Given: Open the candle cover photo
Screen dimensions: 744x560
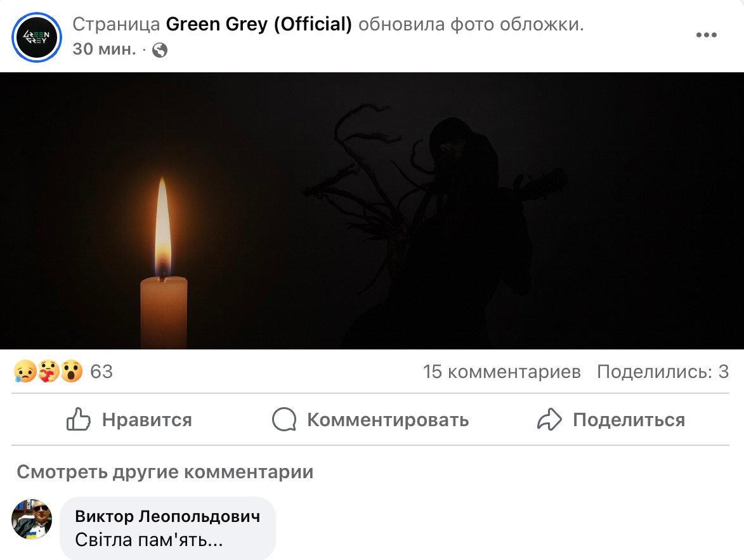Looking at the screenshot, I should pyautogui.click(x=372, y=211).
